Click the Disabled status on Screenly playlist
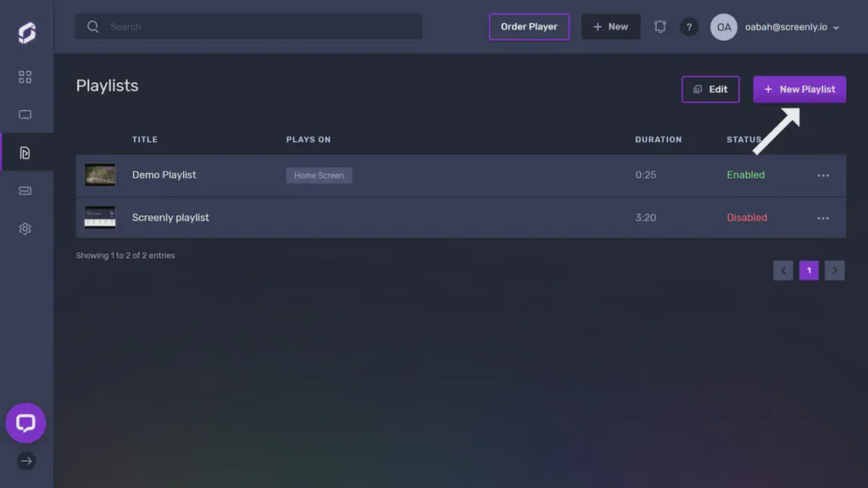Image resolution: width=868 pixels, height=488 pixels. (x=747, y=218)
